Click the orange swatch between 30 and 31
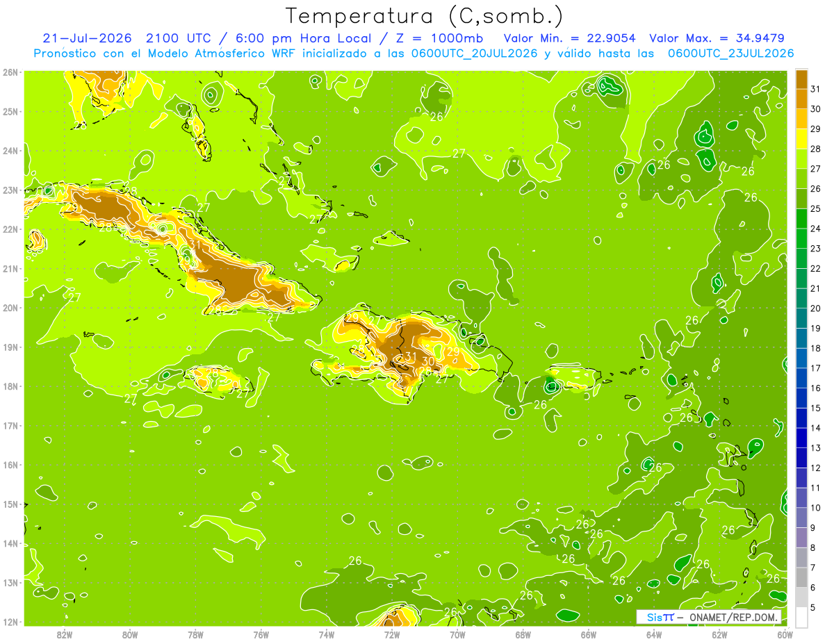Image resolution: width=834 pixels, height=644 pixels. (801, 99)
